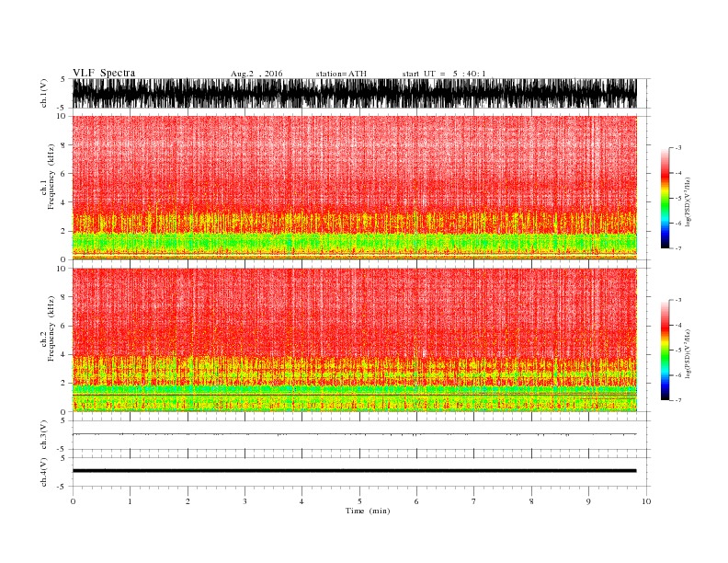Image resolution: width=728 pixels, height=563 pixels.
Task: Click the "8" kHz tick of the ch.1 spectrogram
Action: click(64, 145)
